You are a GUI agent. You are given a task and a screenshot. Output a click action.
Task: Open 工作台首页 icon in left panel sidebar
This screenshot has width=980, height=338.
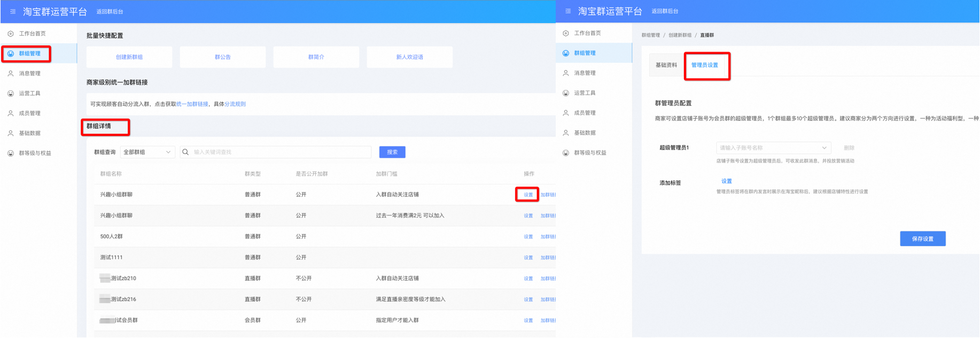tap(11, 34)
